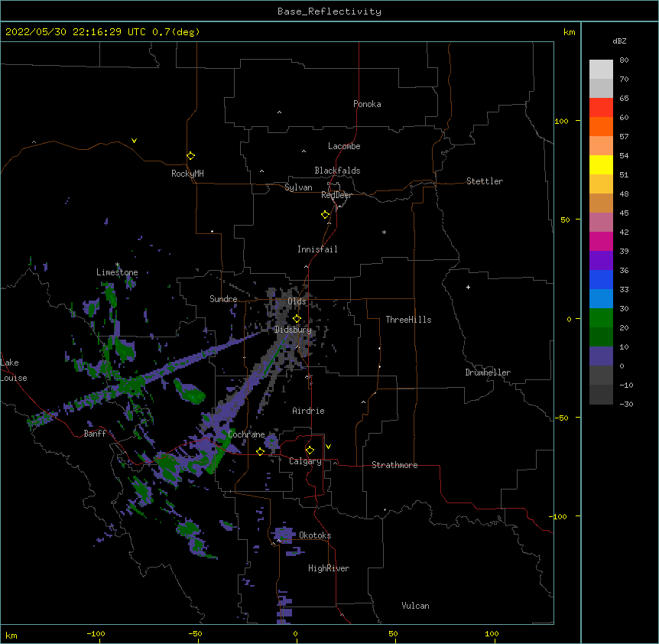Click the yellow diamond marker near RockyMH
This screenshot has width=659, height=644.
click(x=190, y=156)
